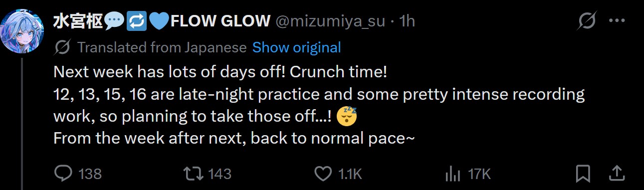
Task: Click the 1.1K likes count
Action: coord(350,174)
